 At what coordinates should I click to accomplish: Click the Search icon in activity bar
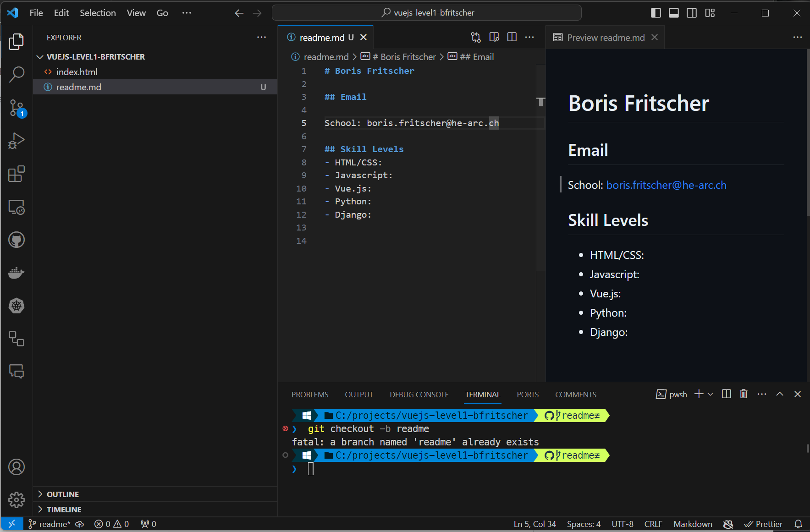pos(17,74)
